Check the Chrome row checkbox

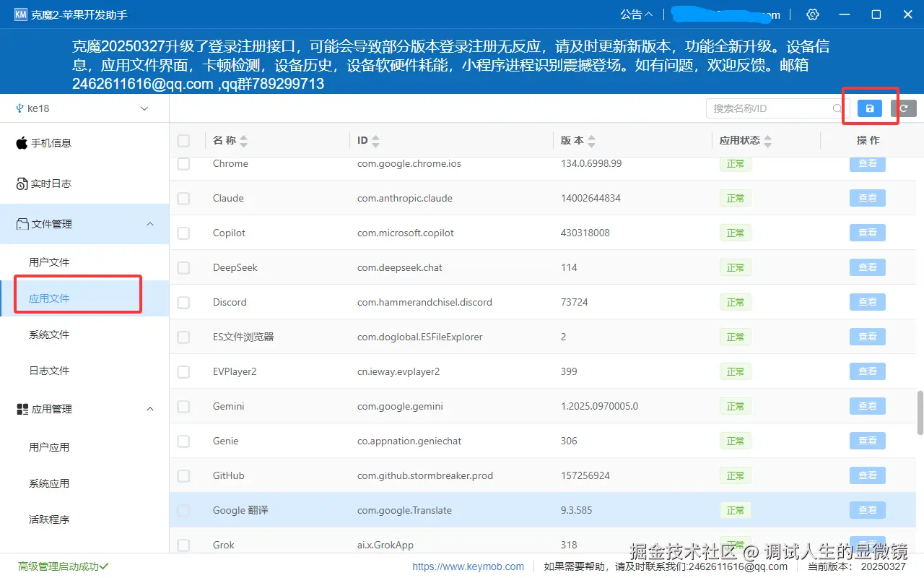point(183,164)
